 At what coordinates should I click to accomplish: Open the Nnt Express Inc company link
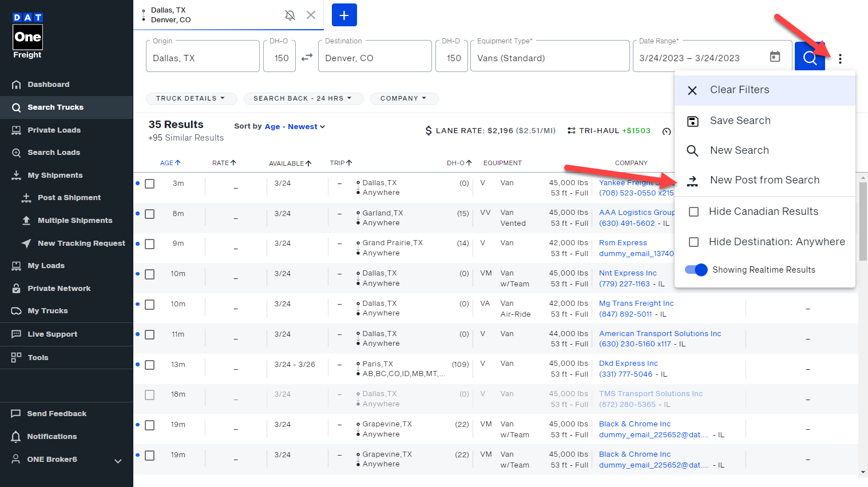tap(628, 273)
